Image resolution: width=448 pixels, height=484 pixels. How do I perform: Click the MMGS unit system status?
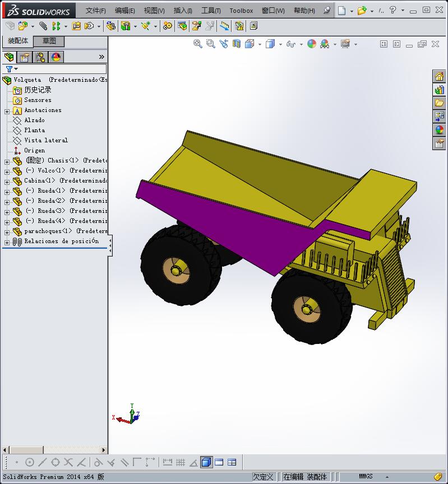[x=366, y=476]
